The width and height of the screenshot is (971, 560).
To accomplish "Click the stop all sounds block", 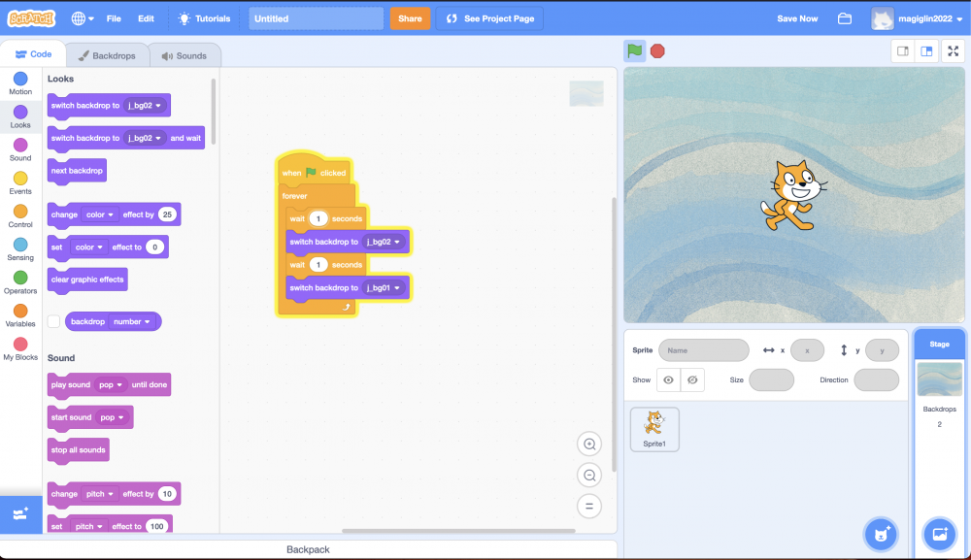I will (x=78, y=450).
